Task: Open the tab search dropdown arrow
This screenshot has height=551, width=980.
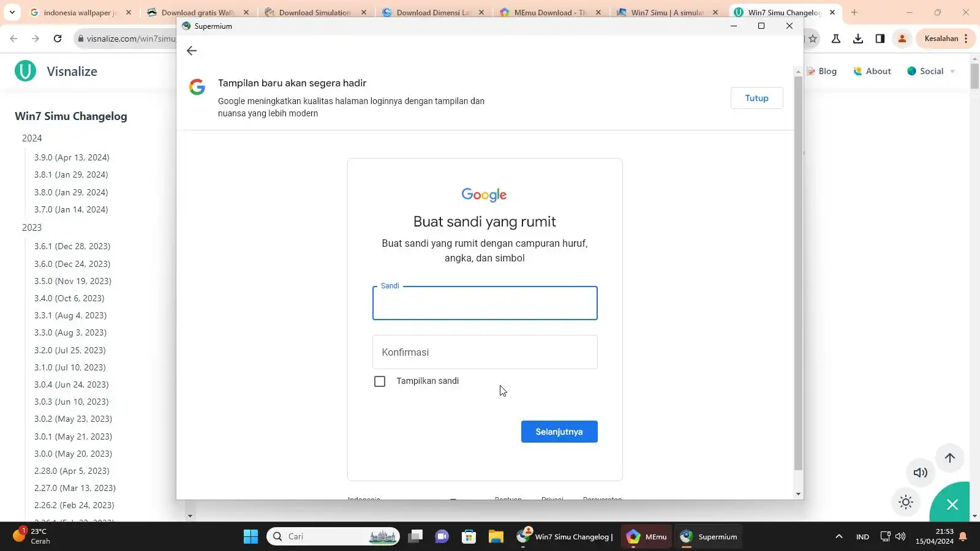Action: click(x=12, y=12)
